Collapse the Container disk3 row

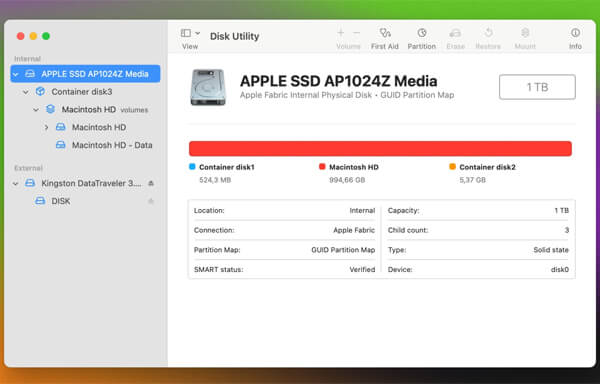click(26, 92)
